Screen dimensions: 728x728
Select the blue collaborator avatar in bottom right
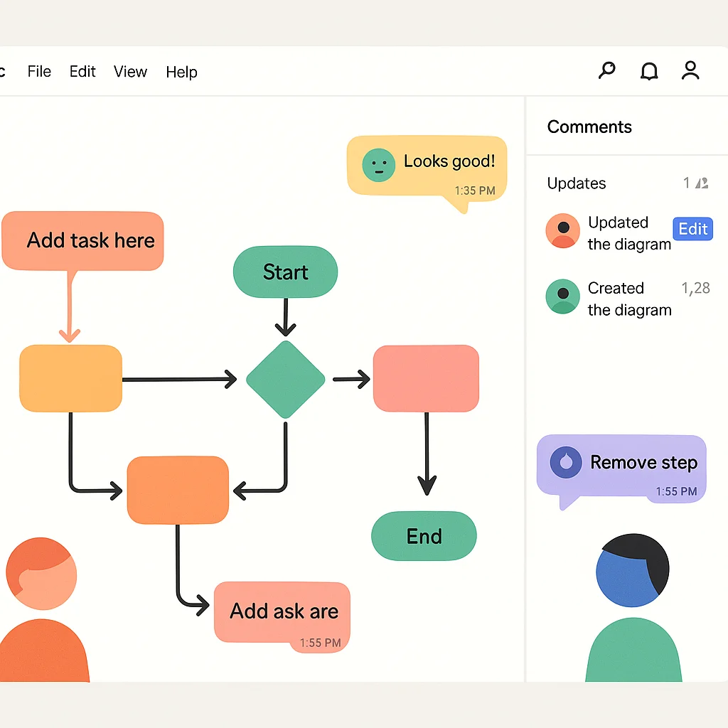coord(631,569)
